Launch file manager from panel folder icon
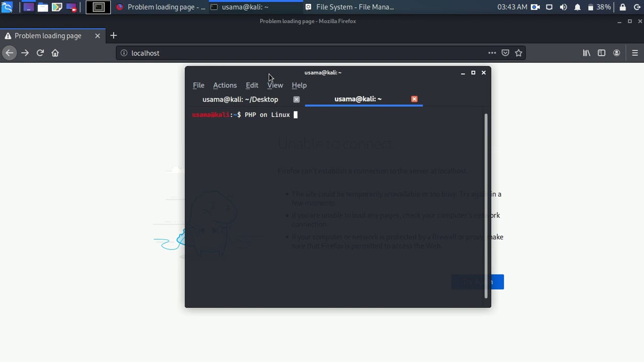The width and height of the screenshot is (644, 362). (x=43, y=7)
